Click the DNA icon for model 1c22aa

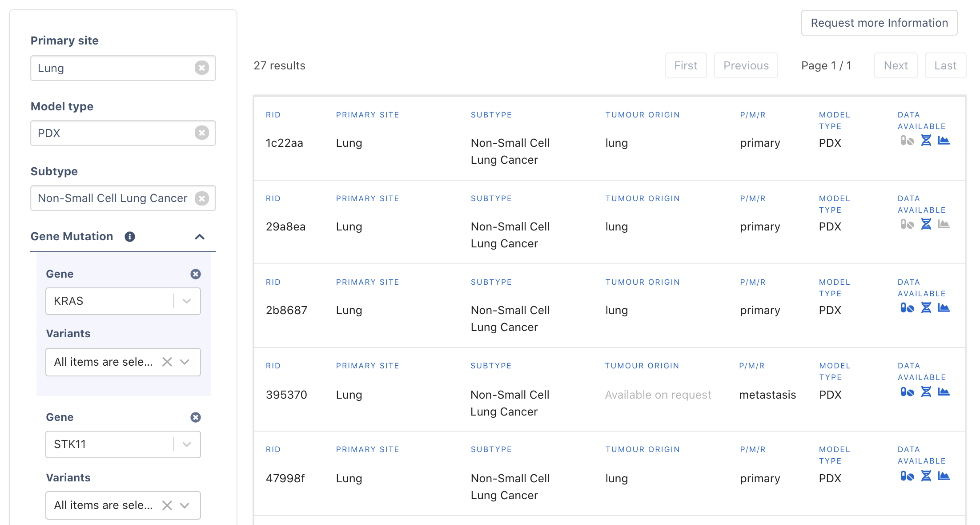point(926,141)
